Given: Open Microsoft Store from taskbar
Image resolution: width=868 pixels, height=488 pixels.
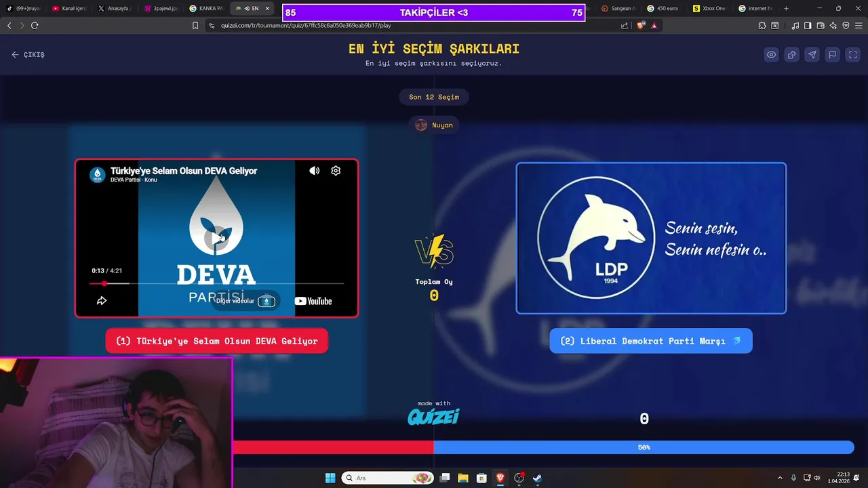Looking at the screenshot, I should click(x=481, y=478).
